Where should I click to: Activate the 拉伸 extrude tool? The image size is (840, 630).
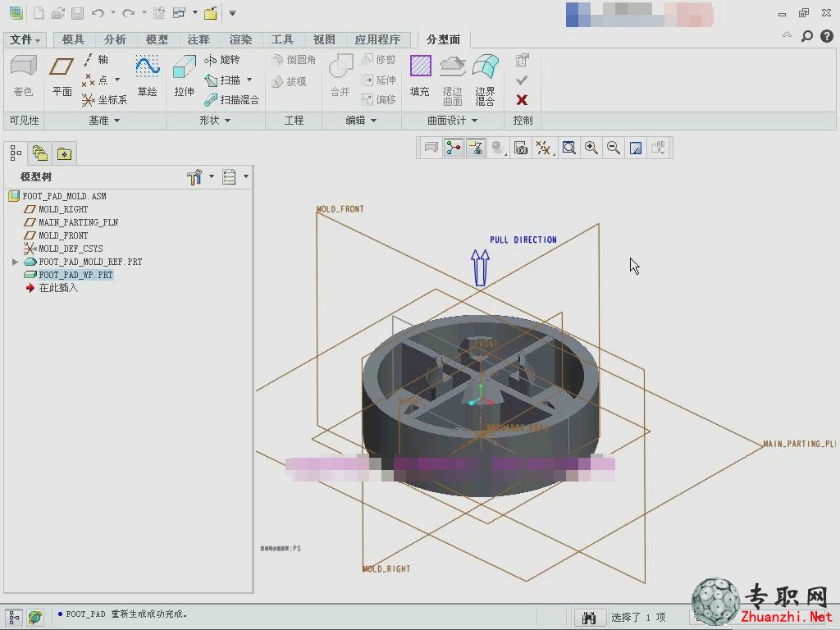185,76
